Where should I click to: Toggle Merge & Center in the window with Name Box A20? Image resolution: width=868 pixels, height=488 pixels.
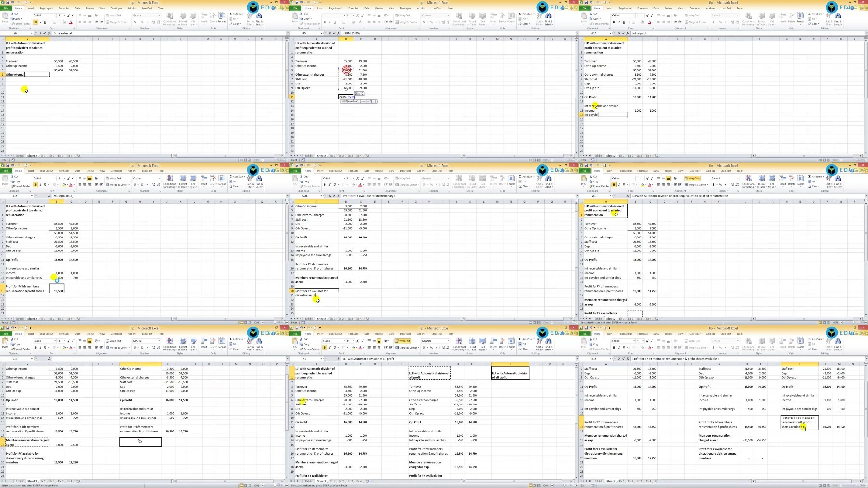[407, 185]
